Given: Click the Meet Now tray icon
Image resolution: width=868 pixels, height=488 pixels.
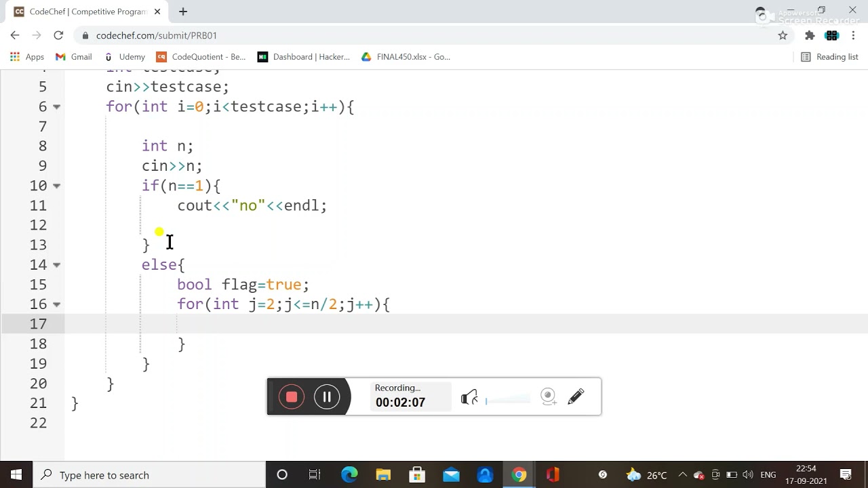Looking at the screenshot, I should click(x=715, y=475).
